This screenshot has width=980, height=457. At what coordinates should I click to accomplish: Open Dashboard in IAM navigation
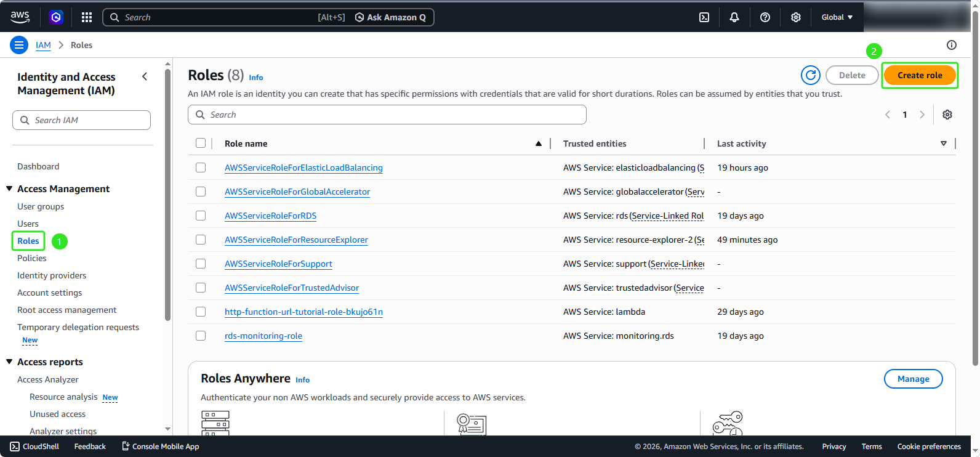(x=38, y=166)
